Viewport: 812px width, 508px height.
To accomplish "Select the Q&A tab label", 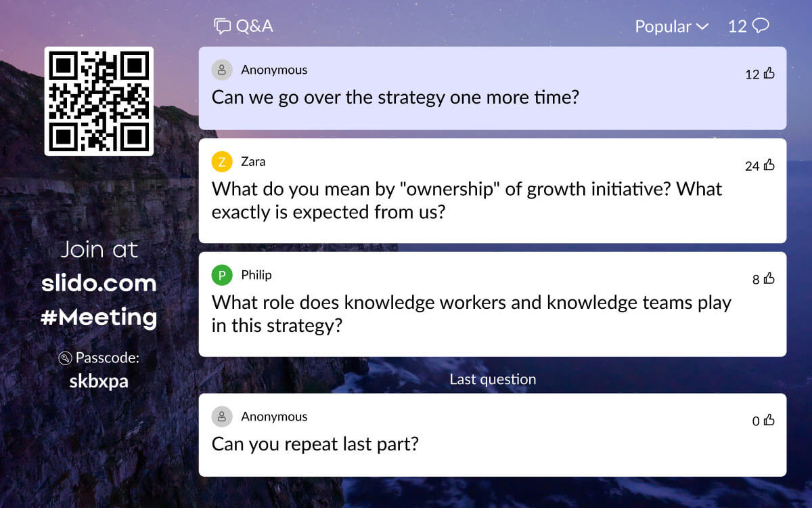I will [x=254, y=26].
